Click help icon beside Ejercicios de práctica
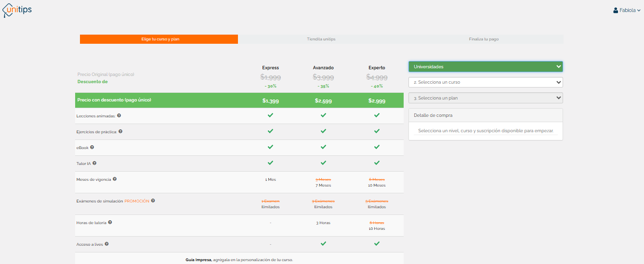Image resolution: width=644 pixels, height=264 pixels. click(120, 131)
